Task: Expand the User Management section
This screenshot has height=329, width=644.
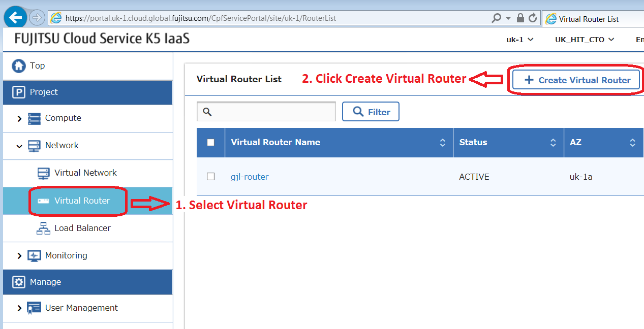Action: [19, 308]
